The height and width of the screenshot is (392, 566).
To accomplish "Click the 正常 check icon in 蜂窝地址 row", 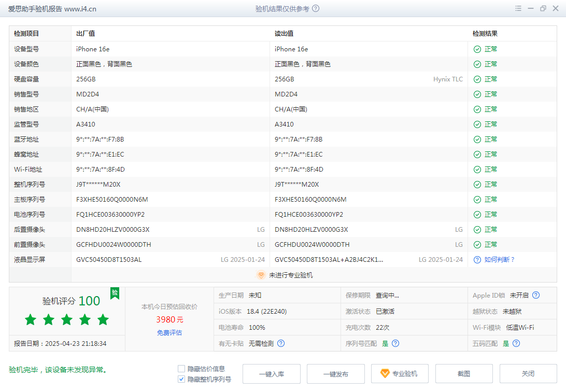I will (477, 155).
